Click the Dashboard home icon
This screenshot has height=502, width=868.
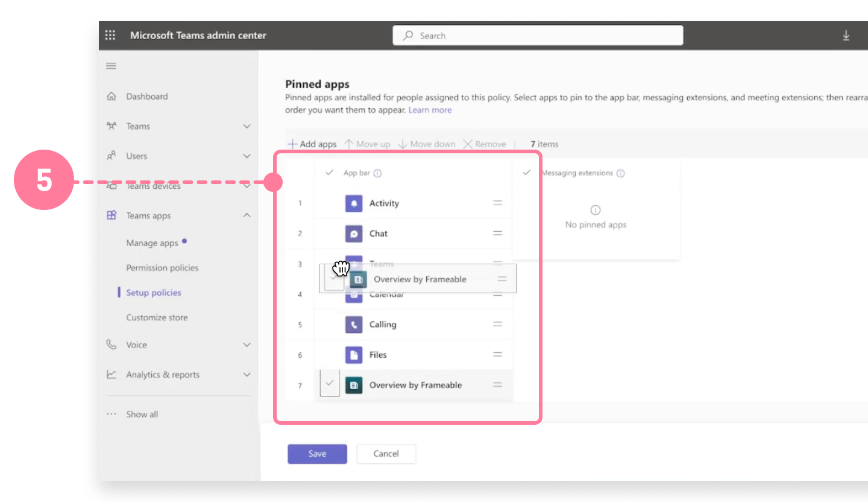click(x=111, y=97)
